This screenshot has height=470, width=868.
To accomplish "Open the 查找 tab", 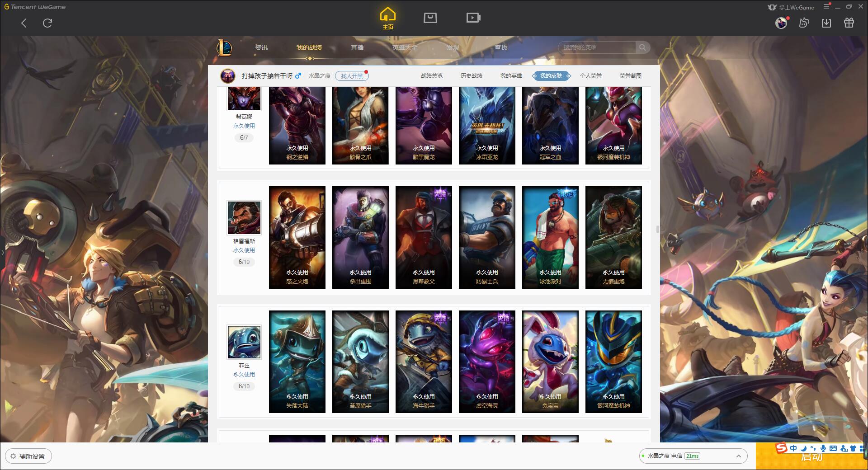I will 501,47.
